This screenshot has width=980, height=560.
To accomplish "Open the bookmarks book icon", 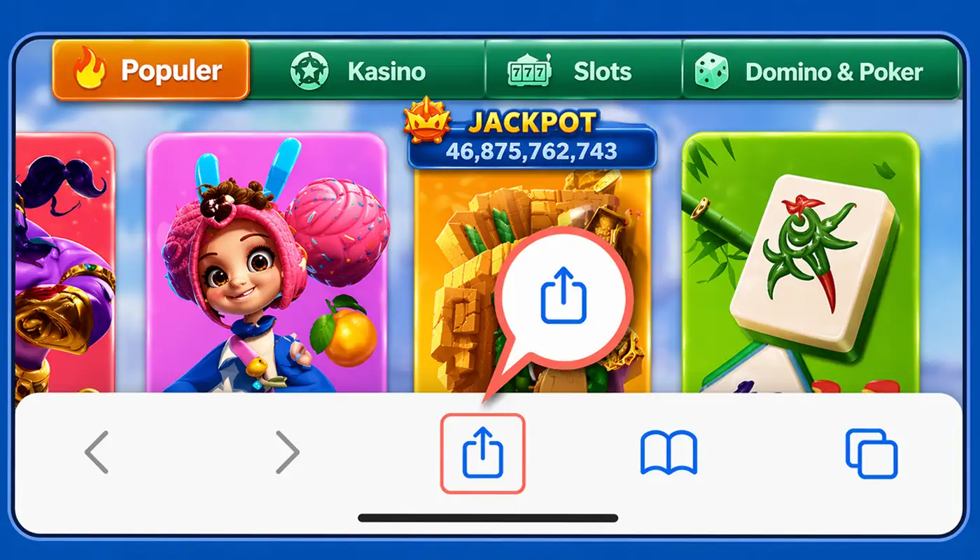I will (668, 452).
